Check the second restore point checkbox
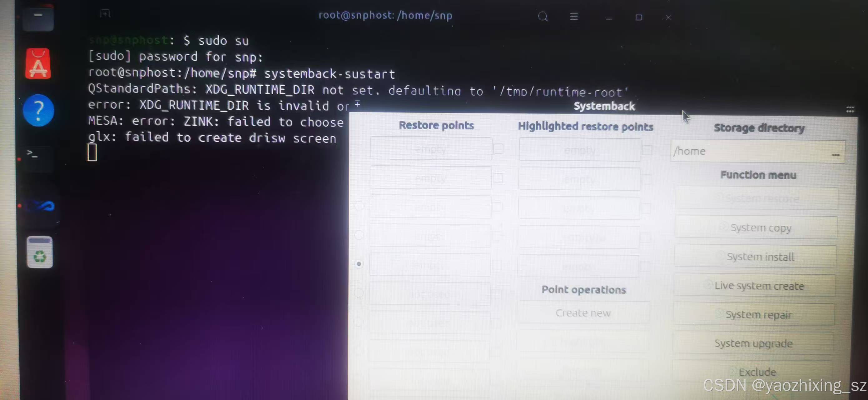 498,178
